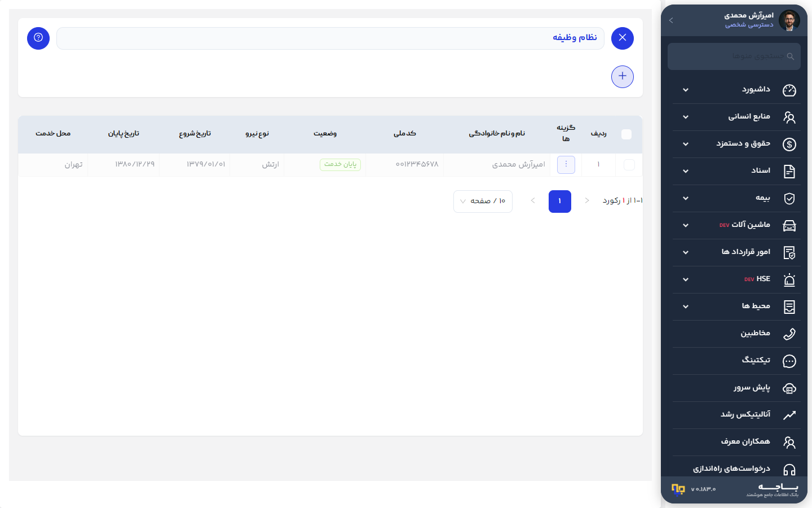Click the HSE alarm siren icon
Image resolution: width=812 pixels, height=508 pixels.
pos(789,279)
